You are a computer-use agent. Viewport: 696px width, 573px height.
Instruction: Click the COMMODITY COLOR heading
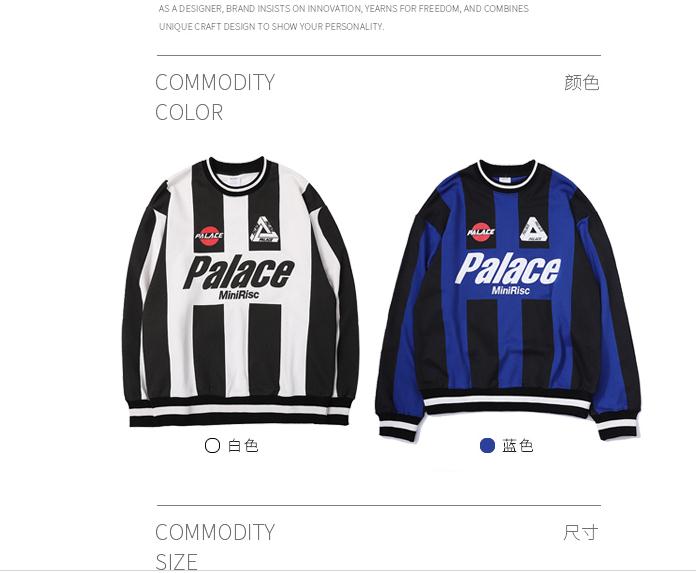pos(215,97)
